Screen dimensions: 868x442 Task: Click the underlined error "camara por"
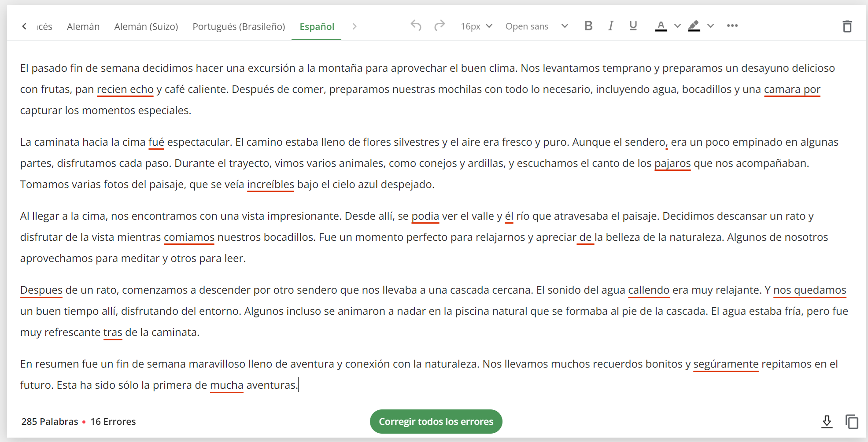pyautogui.click(x=792, y=89)
